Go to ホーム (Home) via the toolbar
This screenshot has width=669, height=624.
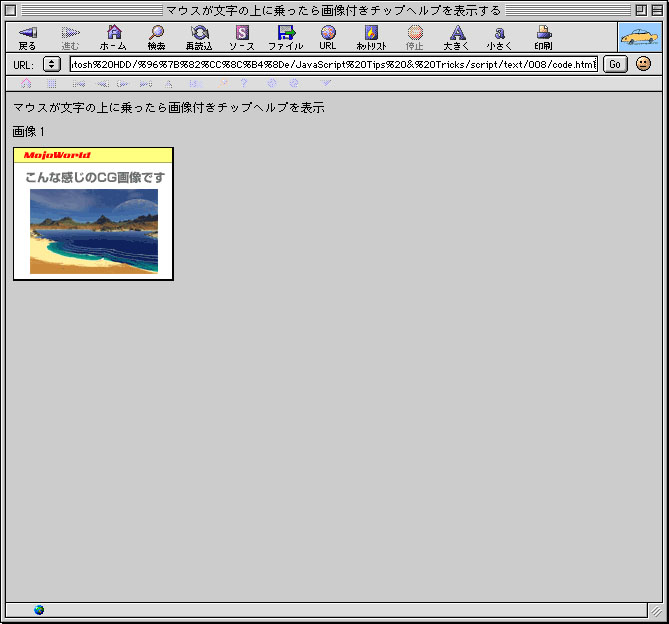tap(113, 38)
